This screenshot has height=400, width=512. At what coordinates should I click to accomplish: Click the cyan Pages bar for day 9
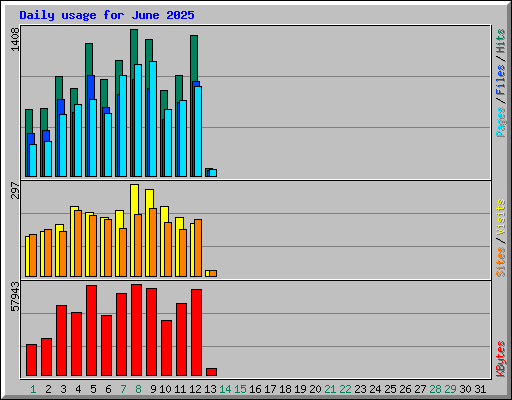click(x=153, y=119)
